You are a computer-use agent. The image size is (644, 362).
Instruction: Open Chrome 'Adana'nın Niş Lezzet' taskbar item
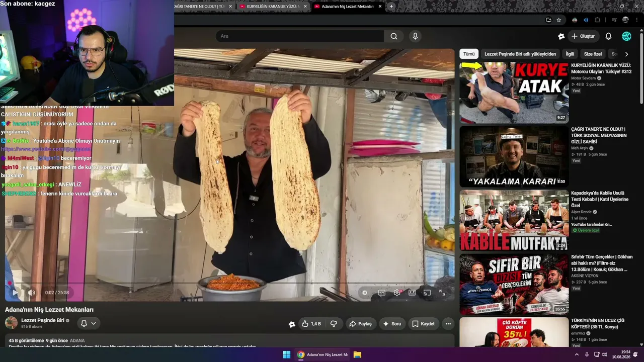point(323,354)
